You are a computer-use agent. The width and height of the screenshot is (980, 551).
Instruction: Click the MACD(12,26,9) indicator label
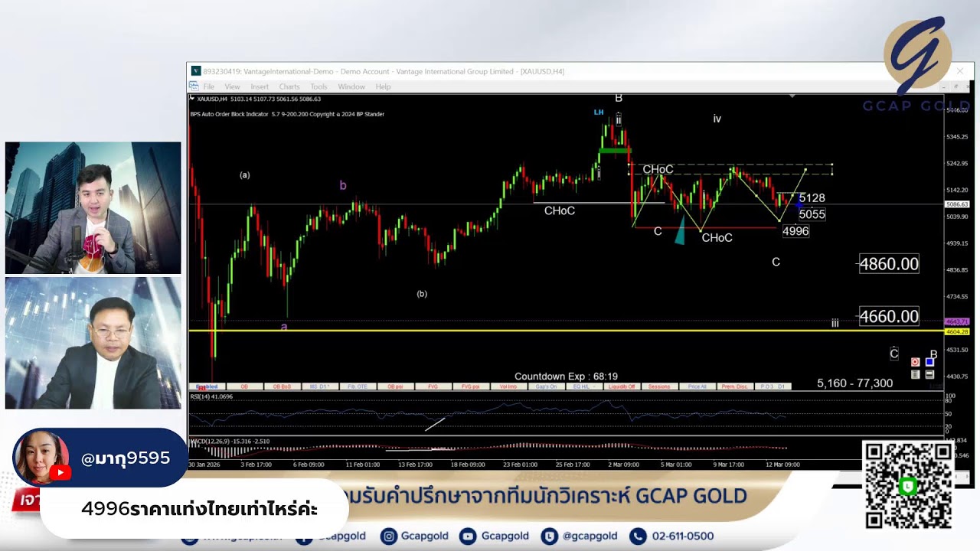click(230, 442)
